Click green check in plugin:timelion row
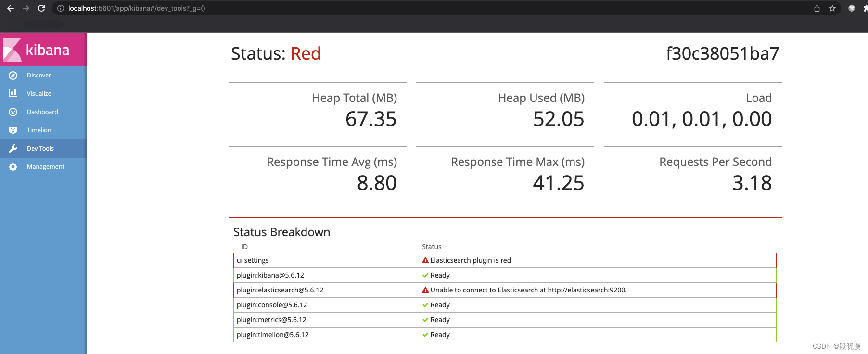 pos(425,335)
